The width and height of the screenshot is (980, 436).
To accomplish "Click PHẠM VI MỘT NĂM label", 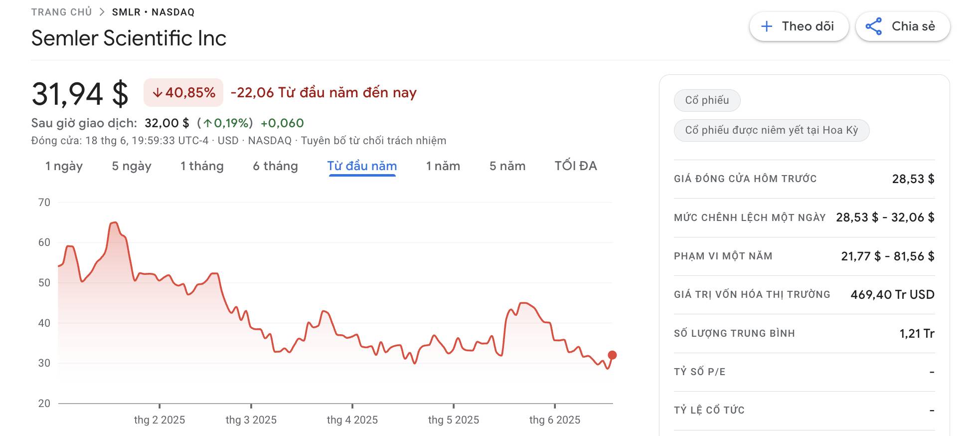I will pyautogui.click(x=723, y=256).
